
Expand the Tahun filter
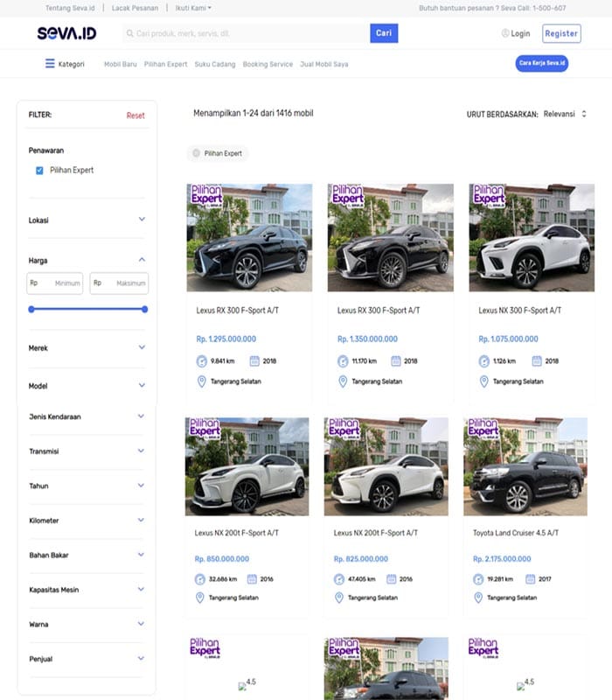pyautogui.click(x=141, y=486)
